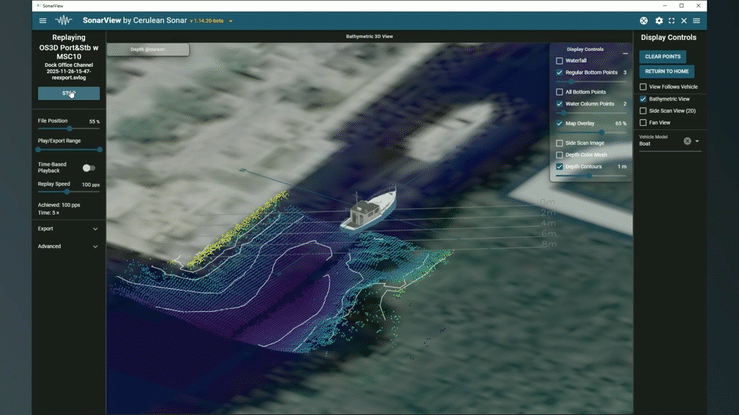The width and height of the screenshot is (739, 415).
Task: Click the X icon in the app header
Action: [684, 21]
